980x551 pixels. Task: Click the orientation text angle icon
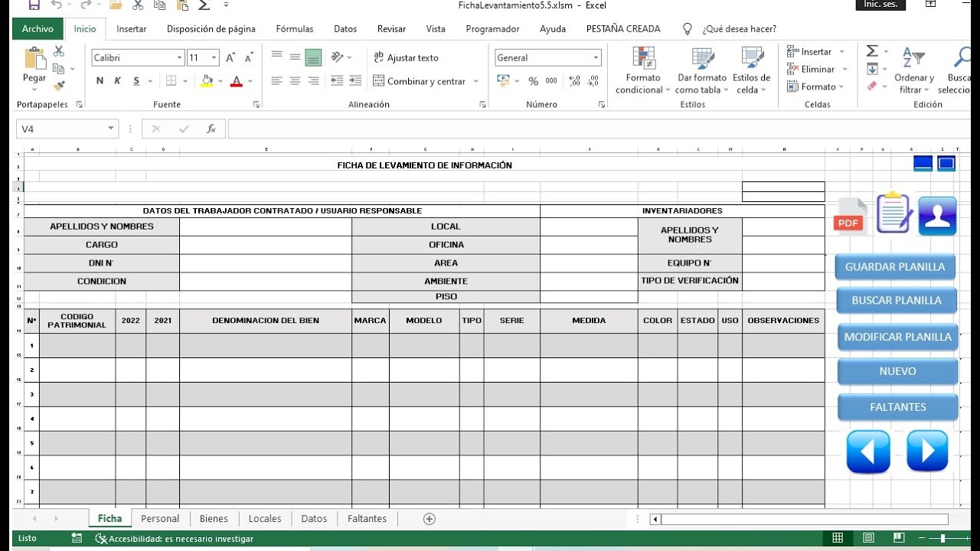coord(337,57)
